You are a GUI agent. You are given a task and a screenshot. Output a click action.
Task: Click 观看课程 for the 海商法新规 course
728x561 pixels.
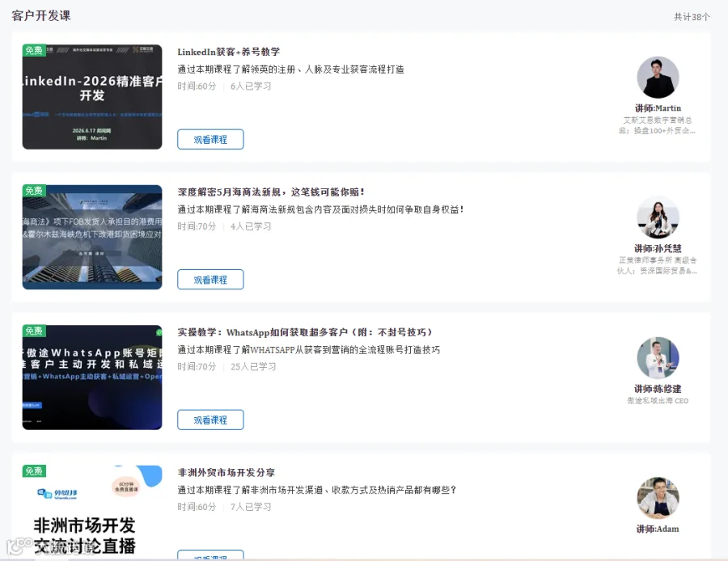pyautogui.click(x=210, y=280)
